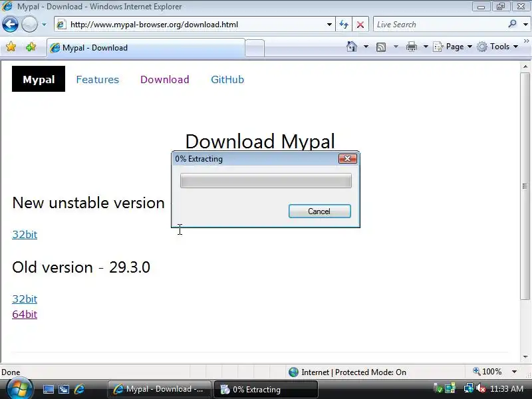The image size is (532, 399).
Task: Expand the Feeds dropdown arrow
Action: pyautogui.click(x=396, y=47)
